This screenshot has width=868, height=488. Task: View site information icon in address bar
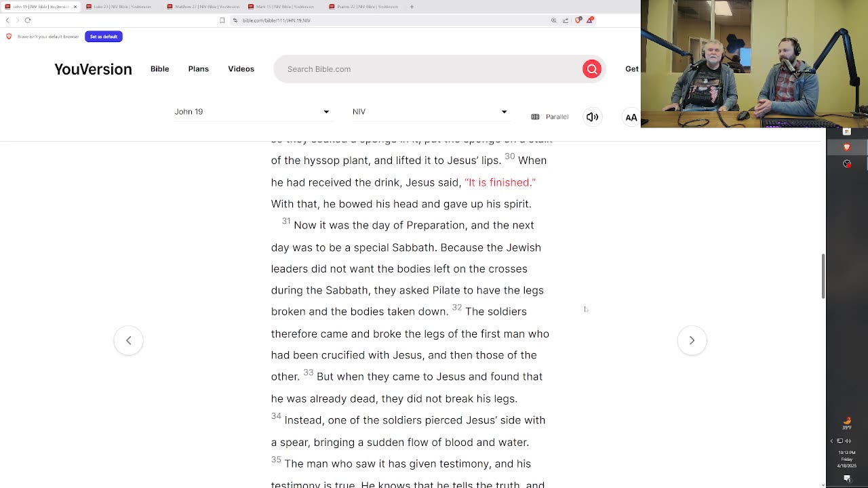click(235, 20)
